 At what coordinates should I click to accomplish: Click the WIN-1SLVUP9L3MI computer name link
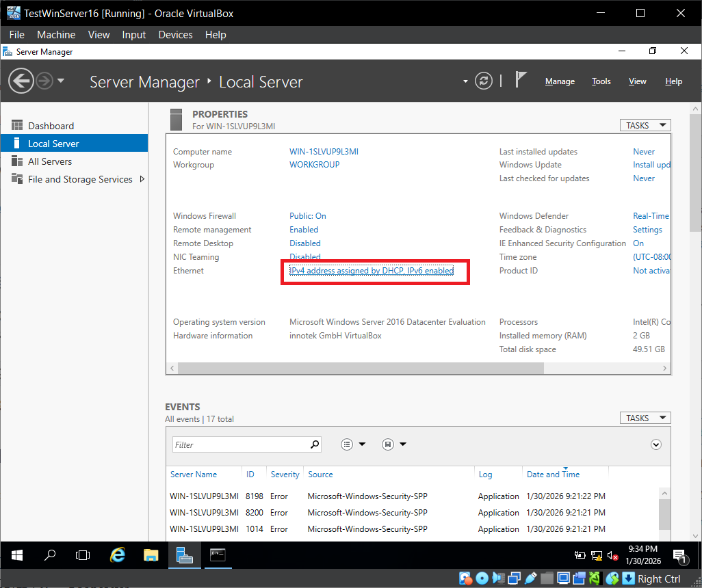tap(324, 152)
